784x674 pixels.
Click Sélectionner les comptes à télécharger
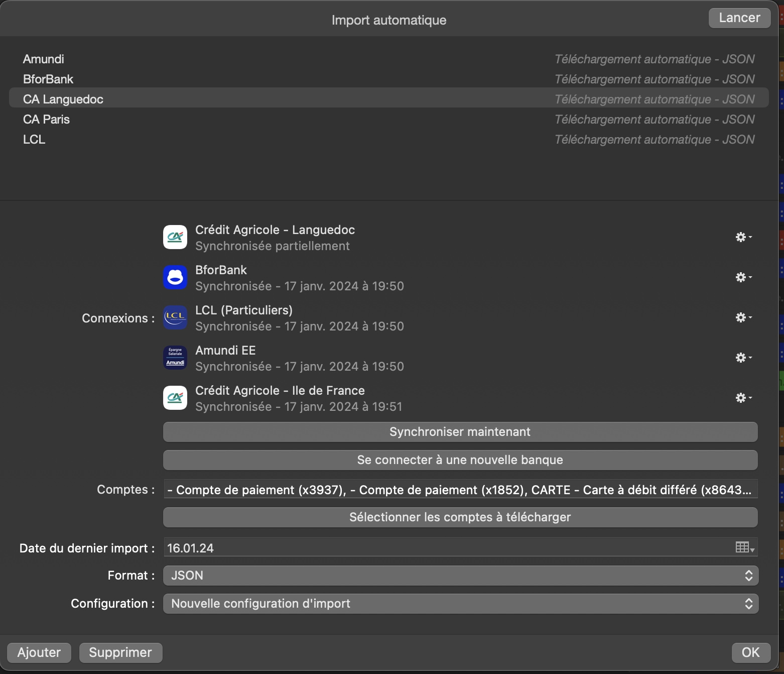pos(460,517)
